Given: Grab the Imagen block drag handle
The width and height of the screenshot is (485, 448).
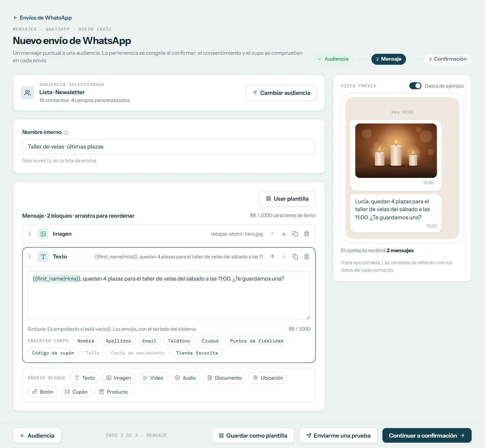Looking at the screenshot, I should (30, 234).
